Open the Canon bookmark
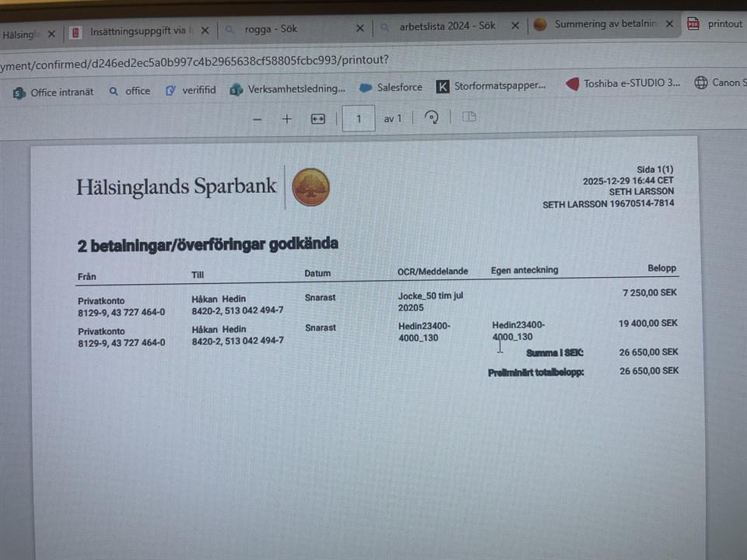 click(x=719, y=82)
